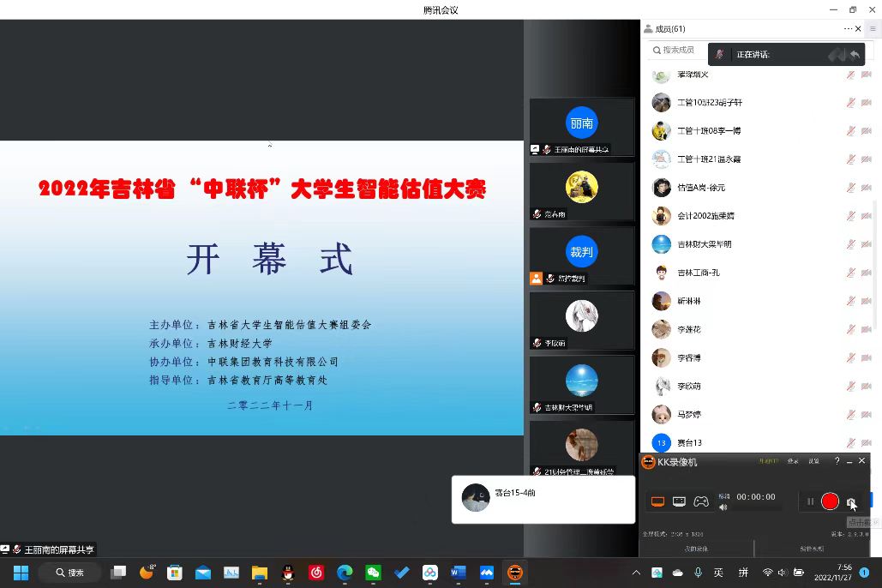This screenshot has height=588, width=882.
Task: Pause the KK recorder recording
Action: point(810,501)
